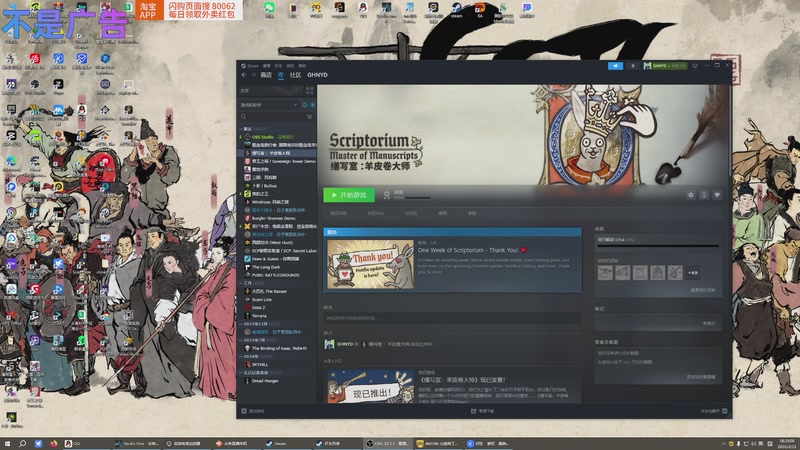Select Scam Line in library list
The width and height of the screenshot is (800, 450).
[x=278, y=299]
